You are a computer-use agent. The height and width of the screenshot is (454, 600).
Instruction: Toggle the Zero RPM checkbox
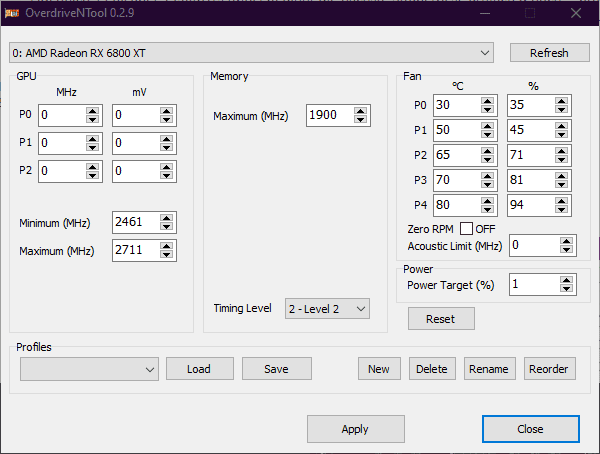466,229
